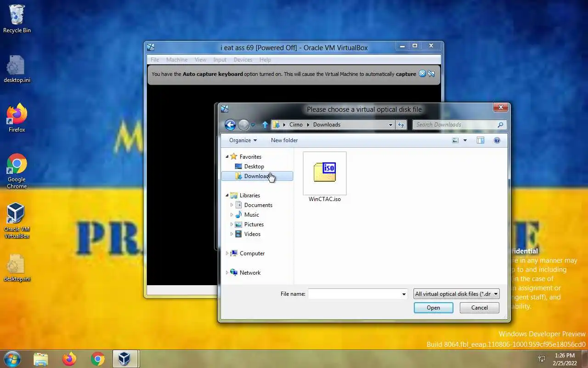The height and width of the screenshot is (368, 588).
Task: Click the Cancel button
Action: (479, 308)
